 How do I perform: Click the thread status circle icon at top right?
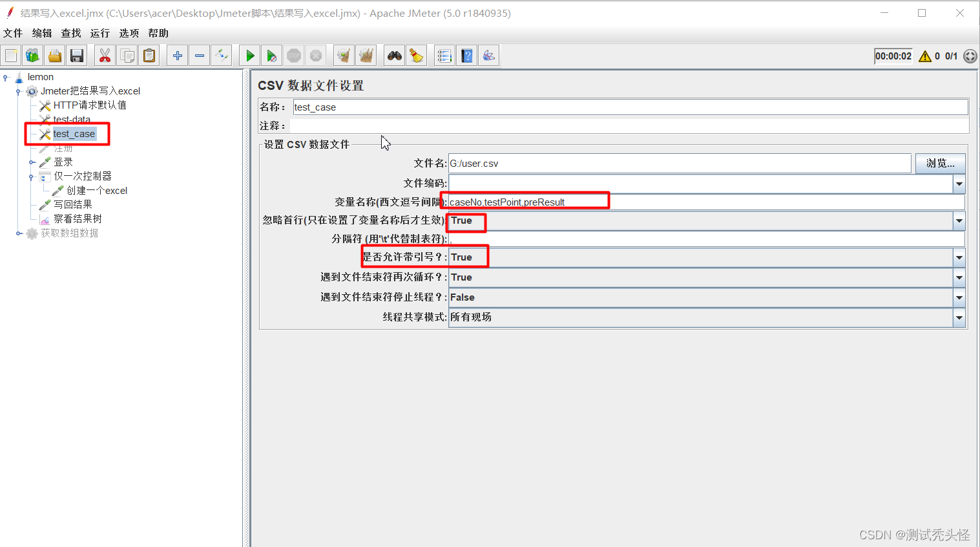[970, 56]
